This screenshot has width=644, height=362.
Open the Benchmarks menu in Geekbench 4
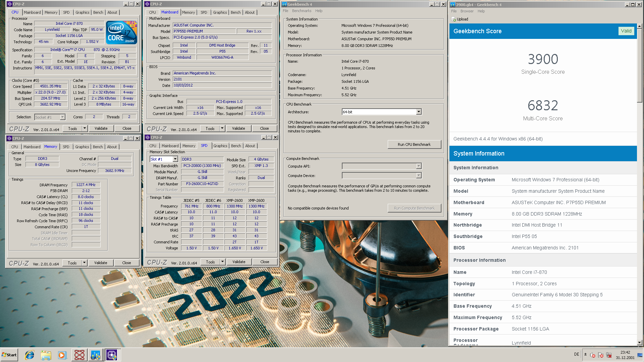pyautogui.click(x=302, y=11)
